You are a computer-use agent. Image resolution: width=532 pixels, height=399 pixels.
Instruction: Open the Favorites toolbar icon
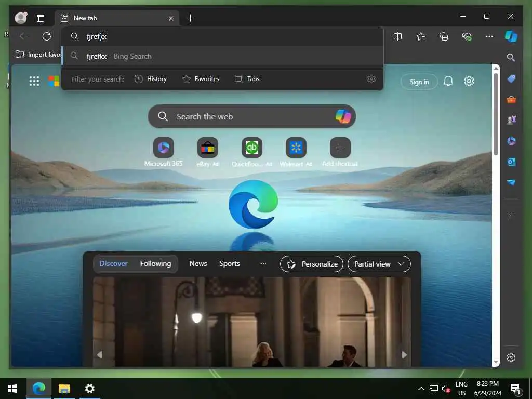pyautogui.click(x=421, y=36)
